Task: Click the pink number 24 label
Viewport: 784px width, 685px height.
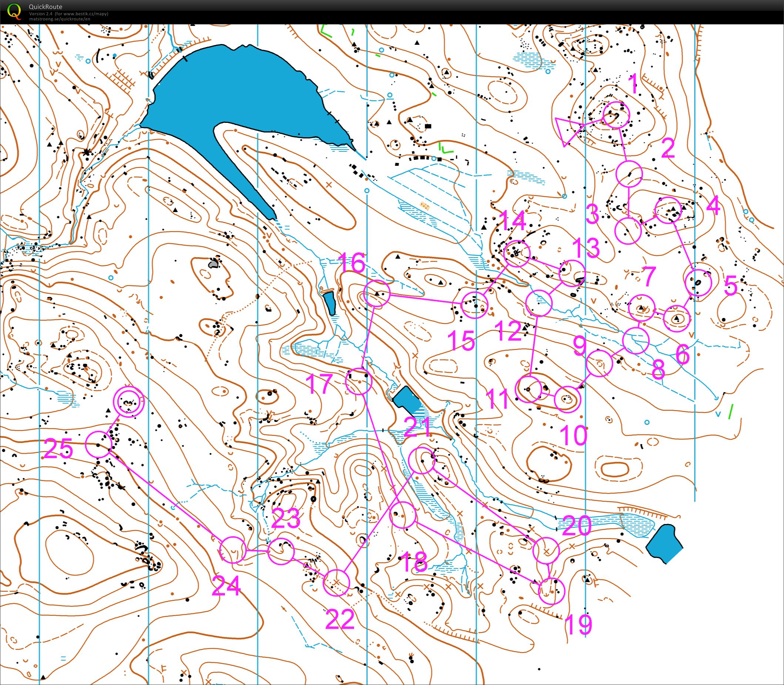Action: (226, 586)
